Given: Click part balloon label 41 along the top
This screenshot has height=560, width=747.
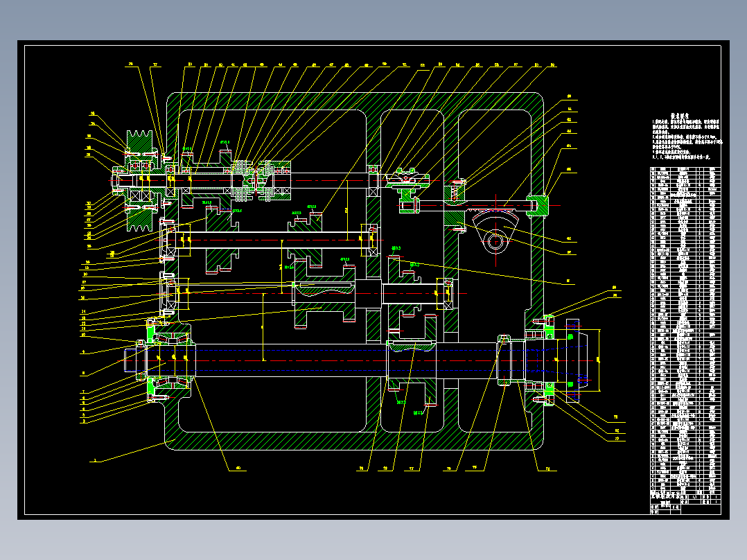Looking at the screenshot, I should click(x=233, y=65).
